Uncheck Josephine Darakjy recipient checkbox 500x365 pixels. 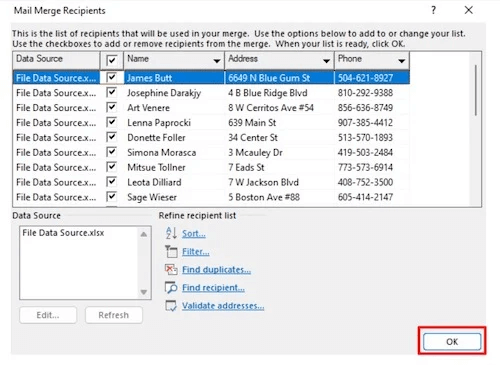(x=111, y=92)
